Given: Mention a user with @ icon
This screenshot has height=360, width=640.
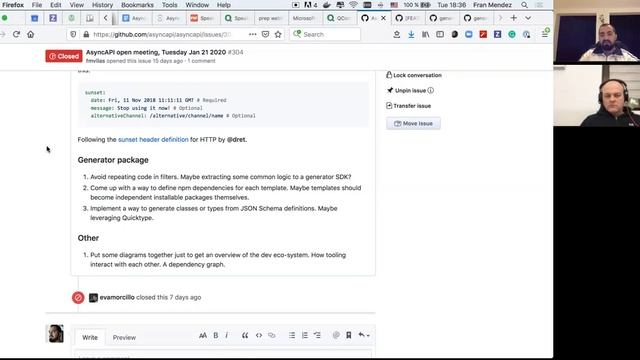Looking at the screenshot, I should tap(336, 336).
